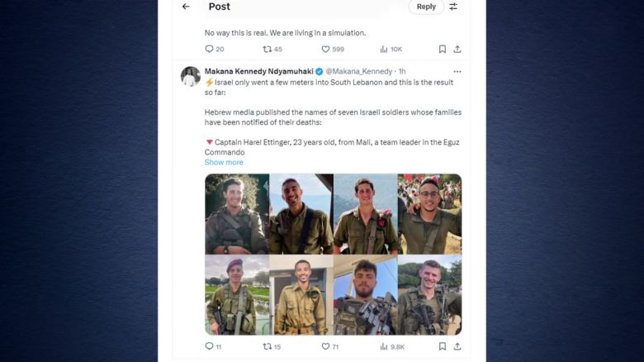Reply to Makana Kennedy's post with 11 replies

pos(210,346)
